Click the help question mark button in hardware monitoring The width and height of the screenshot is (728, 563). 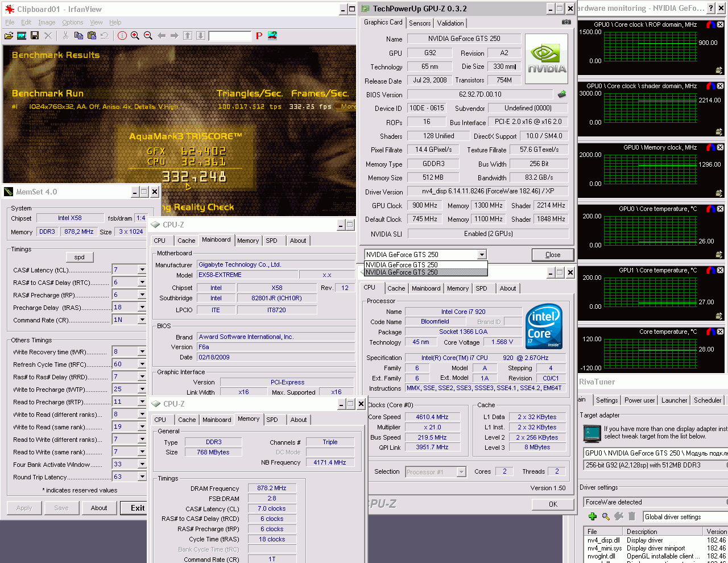[711, 8]
